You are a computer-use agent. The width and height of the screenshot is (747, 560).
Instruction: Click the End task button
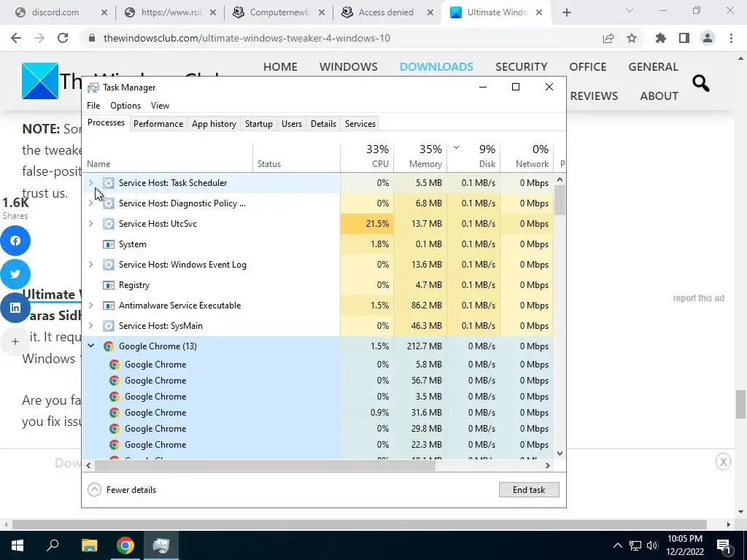(529, 489)
